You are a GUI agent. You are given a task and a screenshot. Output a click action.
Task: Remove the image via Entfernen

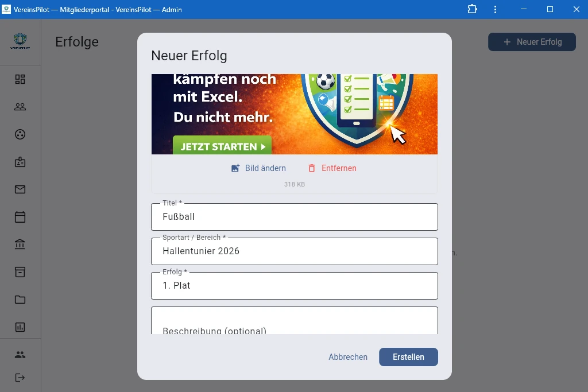[334, 168]
